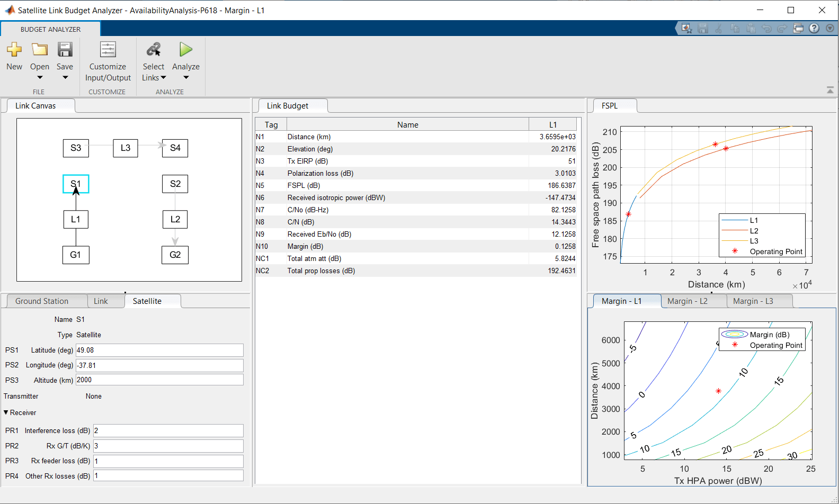This screenshot has width=839, height=504.
Task: Click the switch windows icon in quick access bar
Action: (798, 29)
